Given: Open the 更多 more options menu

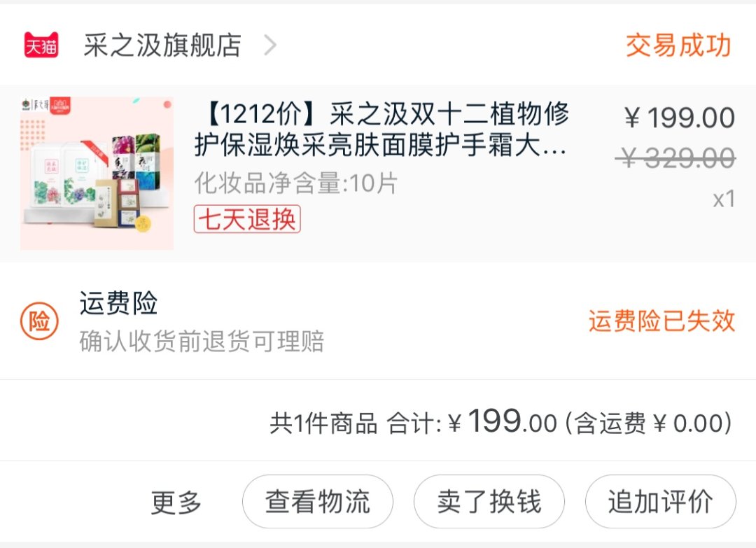Looking at the screenshot, I should tap(176, 503).
